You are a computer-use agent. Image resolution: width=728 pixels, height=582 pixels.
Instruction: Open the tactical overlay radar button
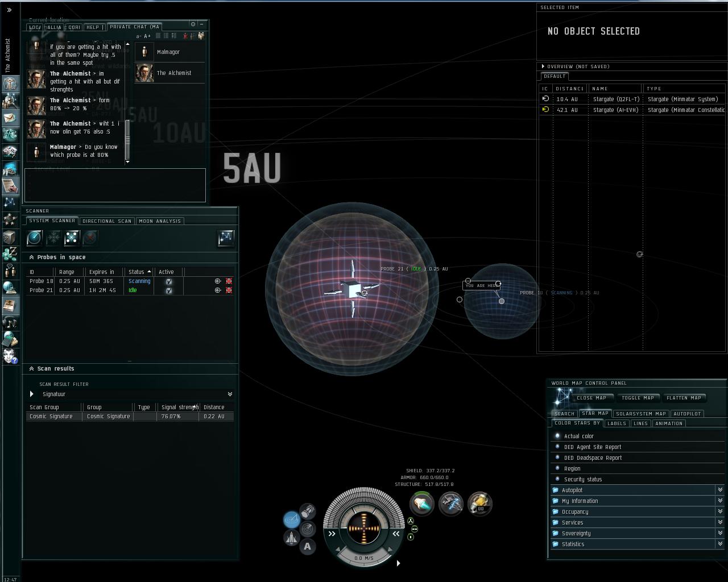pos(291,519)
